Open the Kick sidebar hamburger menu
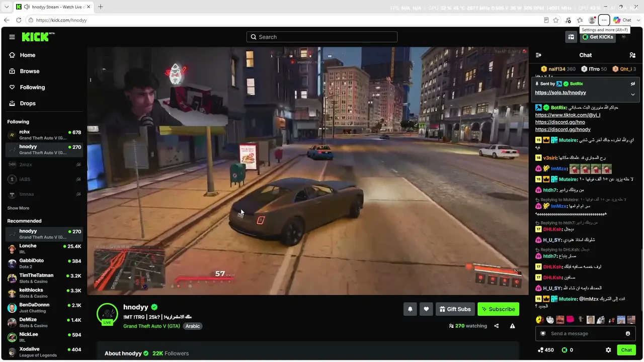Screen dimensions: 644x362 [x=12, y=37]
